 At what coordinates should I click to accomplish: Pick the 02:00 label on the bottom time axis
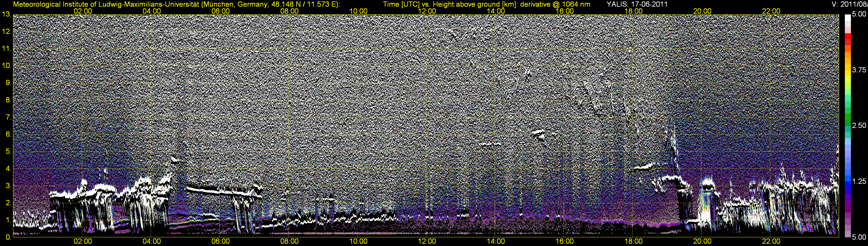pos(82,242)
